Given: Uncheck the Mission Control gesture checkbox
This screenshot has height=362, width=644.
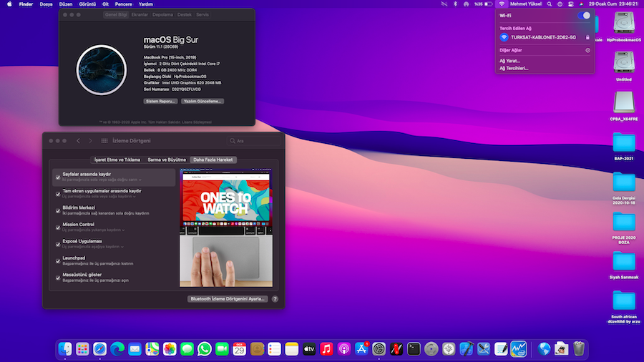Looking at the screenshot, I should click(57, 227).
